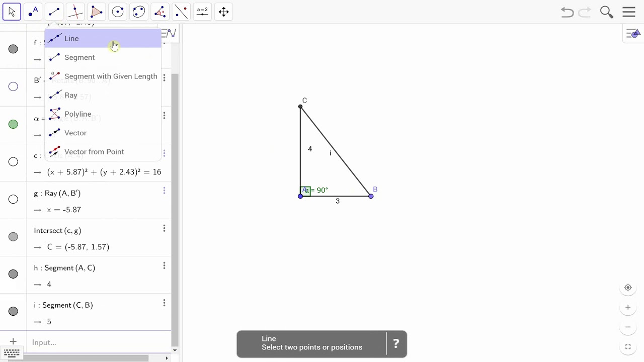
Task: Select the Perpendicular Line tool
Action: pos(75,12)
